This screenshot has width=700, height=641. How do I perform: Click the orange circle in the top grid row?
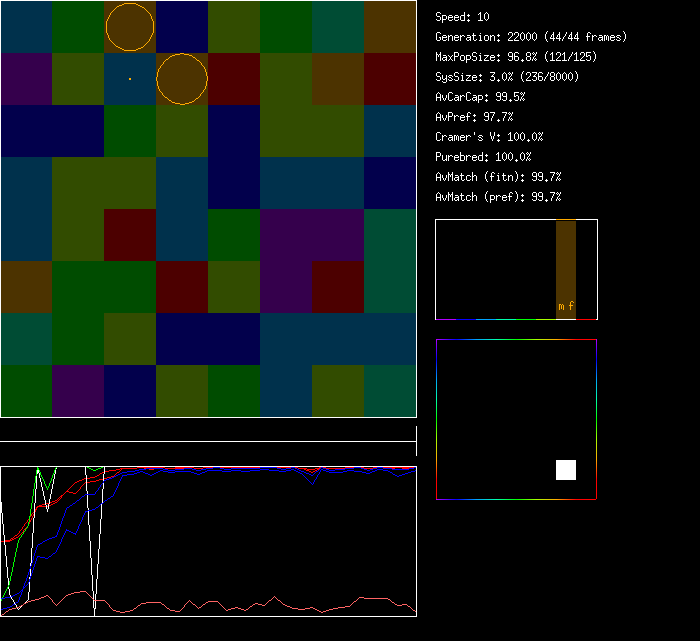(x=130, y=27)
